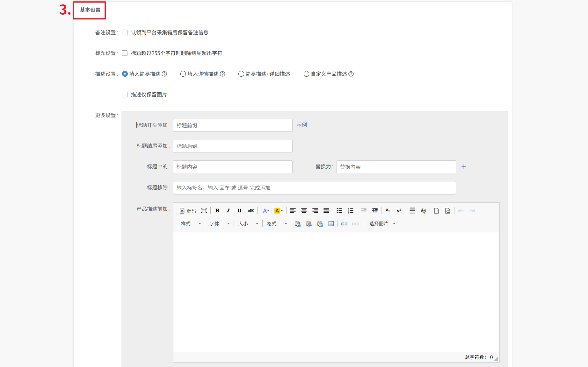Click the underline formatting icon

[239, 211]
